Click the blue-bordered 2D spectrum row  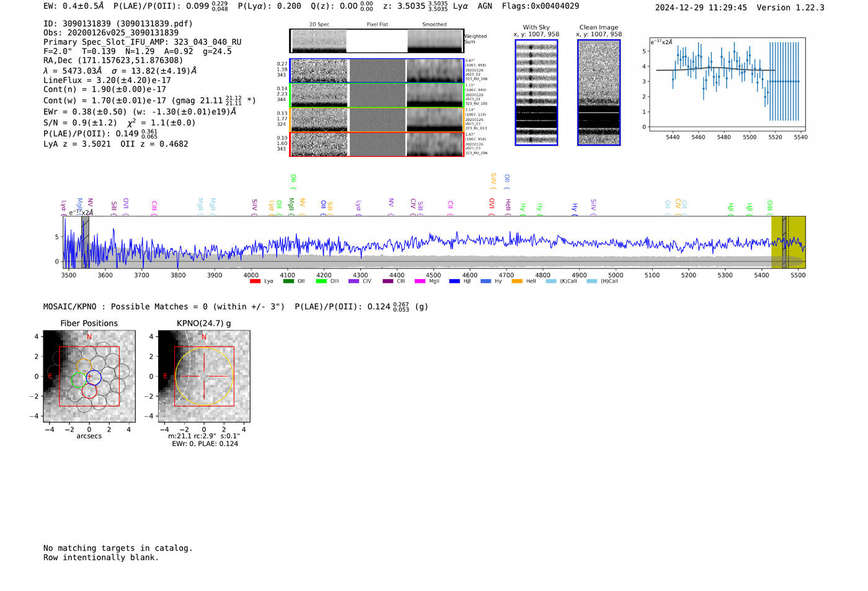pos(377,71)
